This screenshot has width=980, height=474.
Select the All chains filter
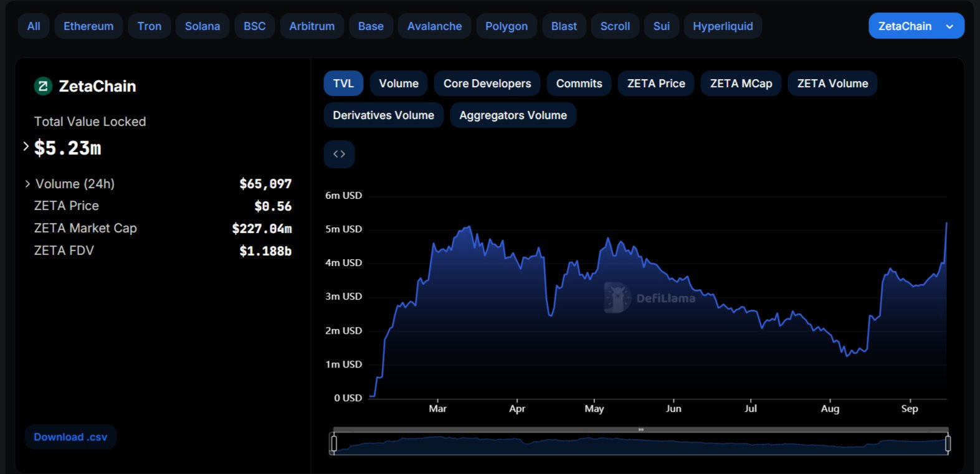tap(34, 26)
